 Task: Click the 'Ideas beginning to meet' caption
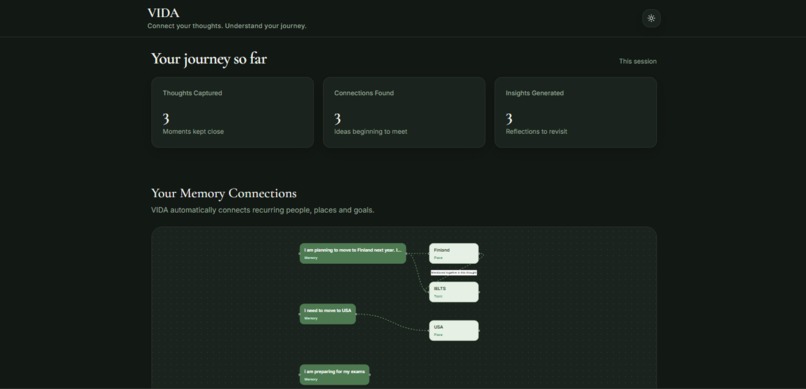click(371, 132)
